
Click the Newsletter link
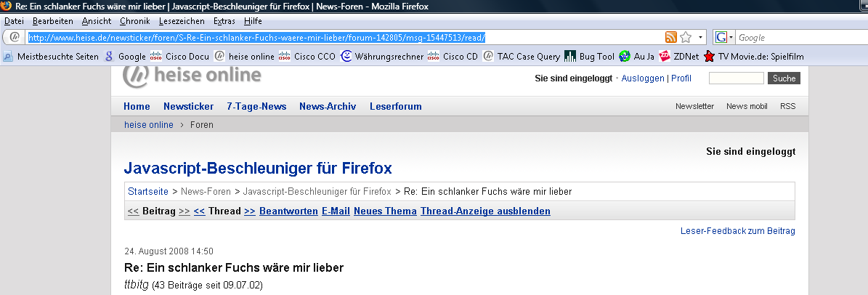[694, 106]
